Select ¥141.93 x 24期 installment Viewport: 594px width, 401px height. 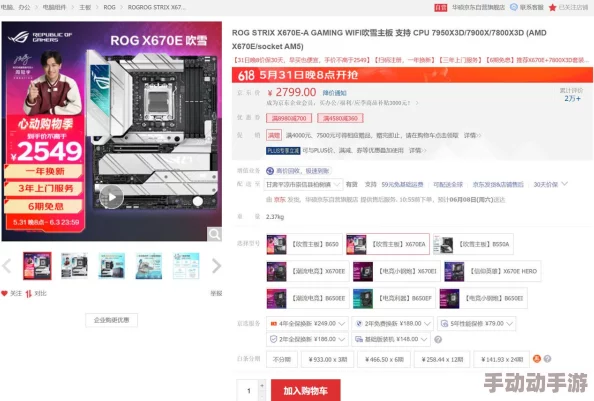[502, 359]
